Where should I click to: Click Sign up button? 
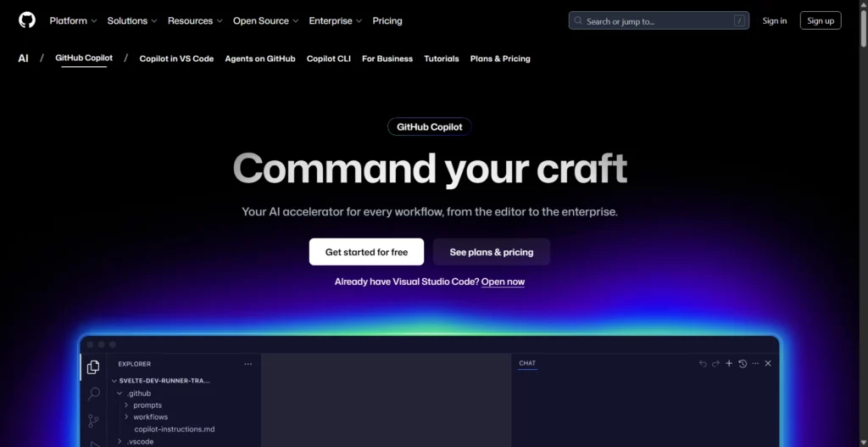point(821,20)
